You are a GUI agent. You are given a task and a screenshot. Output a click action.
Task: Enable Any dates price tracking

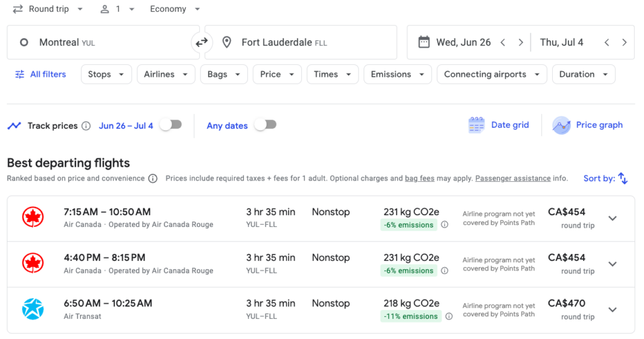click(265, 125)
